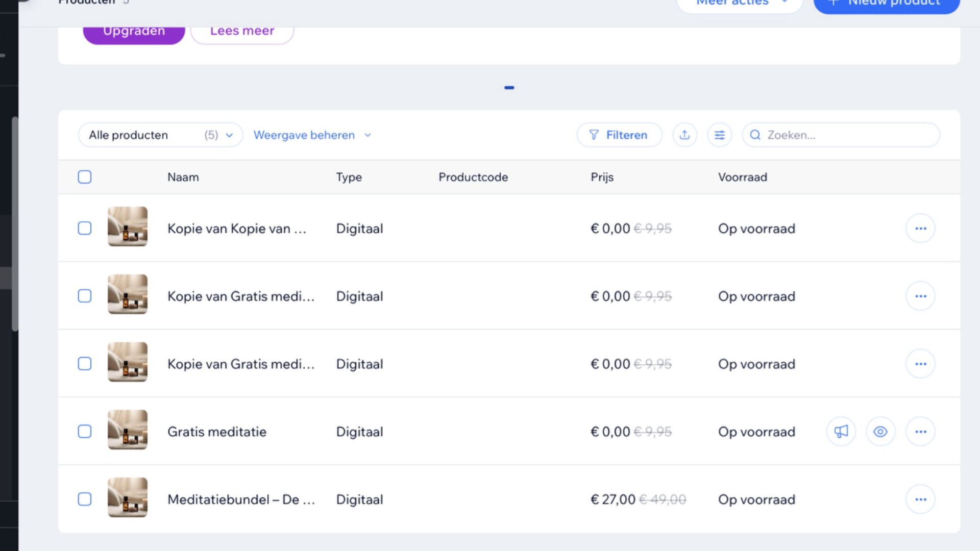Open the column settings sliders icon

pyautogui.click(x=720, y=135)
